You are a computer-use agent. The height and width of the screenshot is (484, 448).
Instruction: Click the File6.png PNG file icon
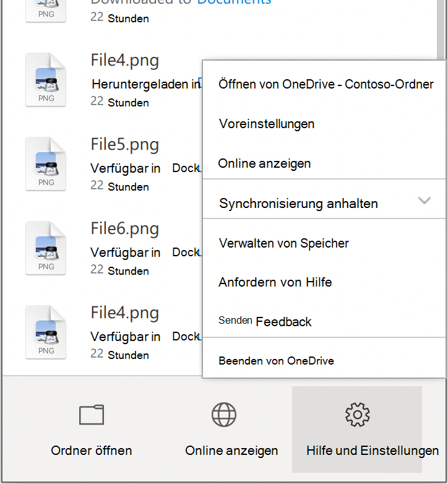[x=46, y=248]
